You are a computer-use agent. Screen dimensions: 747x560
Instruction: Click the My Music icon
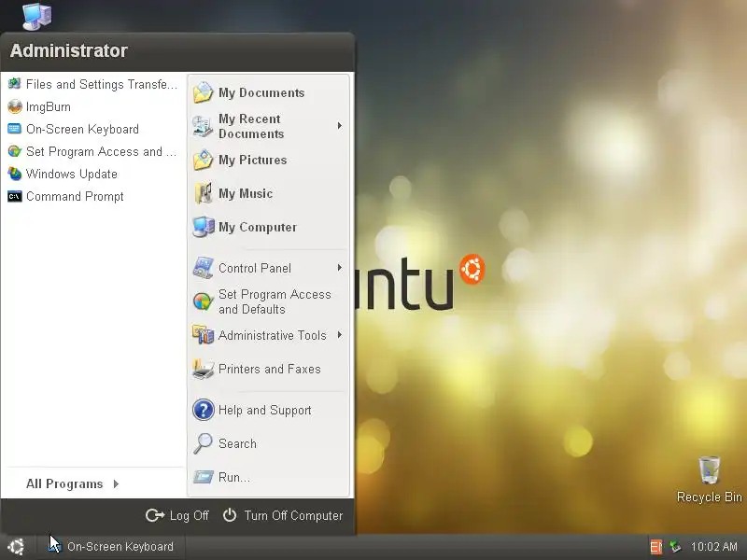pyautogui.click(x=204, y=193)
